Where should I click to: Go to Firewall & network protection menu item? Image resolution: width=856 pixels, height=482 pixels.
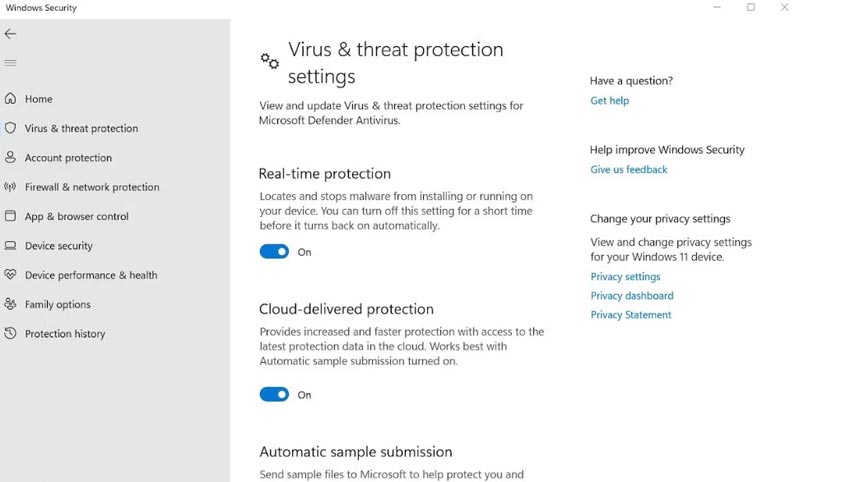pyautogui.click(x=92, y=187)
